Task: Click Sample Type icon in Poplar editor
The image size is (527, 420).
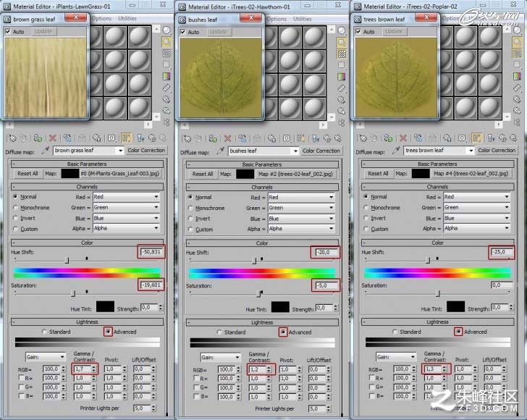Action: point(517,30)
